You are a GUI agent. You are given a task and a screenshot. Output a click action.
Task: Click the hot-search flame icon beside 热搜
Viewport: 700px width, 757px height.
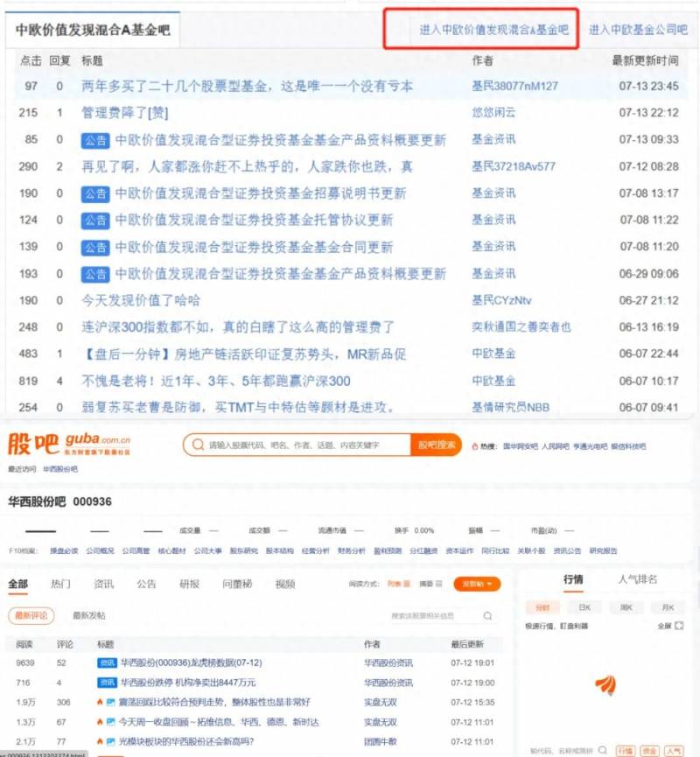[475, 446]
